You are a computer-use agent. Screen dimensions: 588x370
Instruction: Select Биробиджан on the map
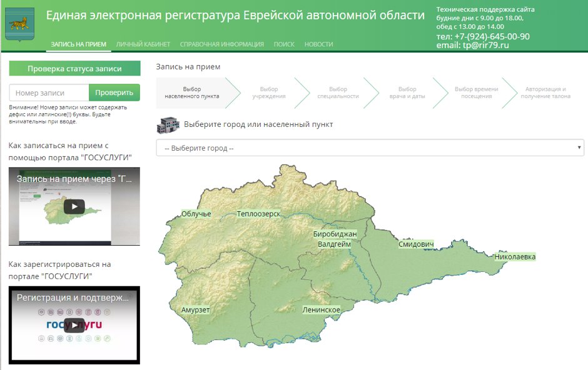click(335, 234)
